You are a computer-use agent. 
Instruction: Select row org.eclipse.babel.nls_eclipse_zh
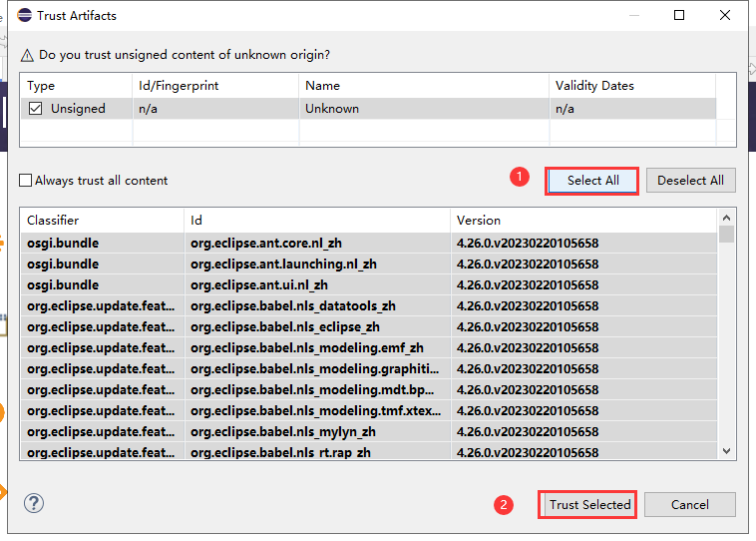pyautogui.click(x=369, y=326)
